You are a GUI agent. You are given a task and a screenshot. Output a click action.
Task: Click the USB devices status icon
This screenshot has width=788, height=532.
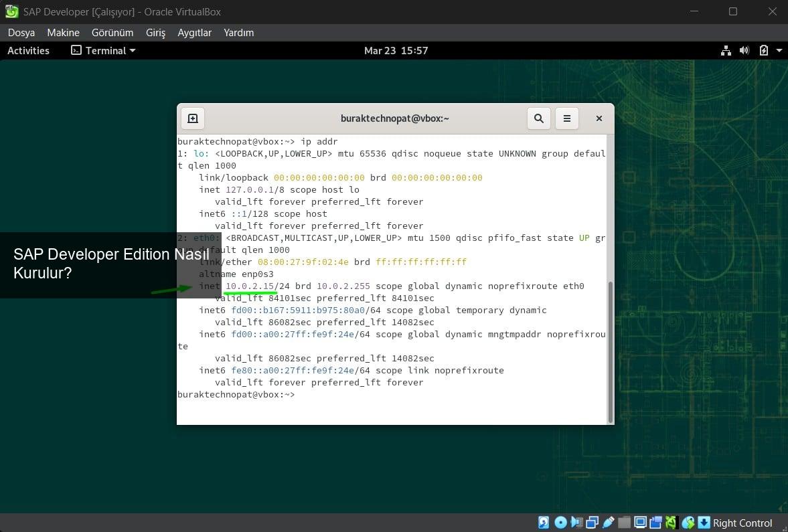(609, 523)
